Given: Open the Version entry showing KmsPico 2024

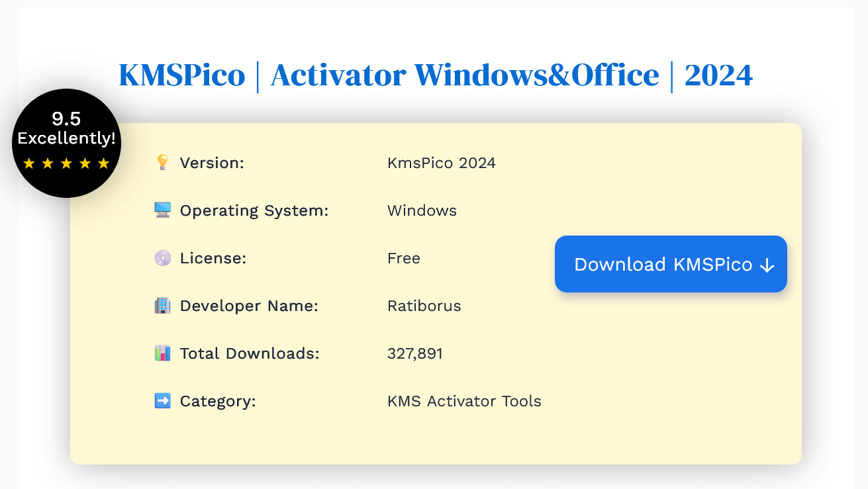Looking at the screenshot, I should 441,162.
